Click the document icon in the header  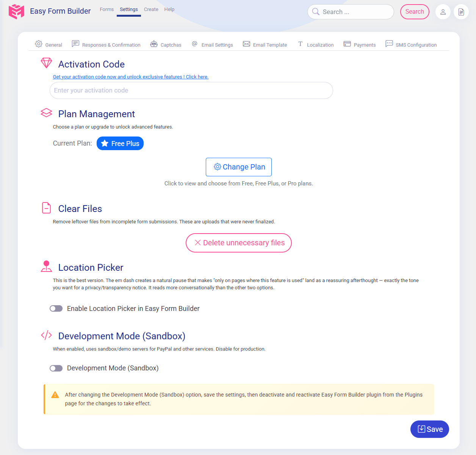click(x=461, y=12)
